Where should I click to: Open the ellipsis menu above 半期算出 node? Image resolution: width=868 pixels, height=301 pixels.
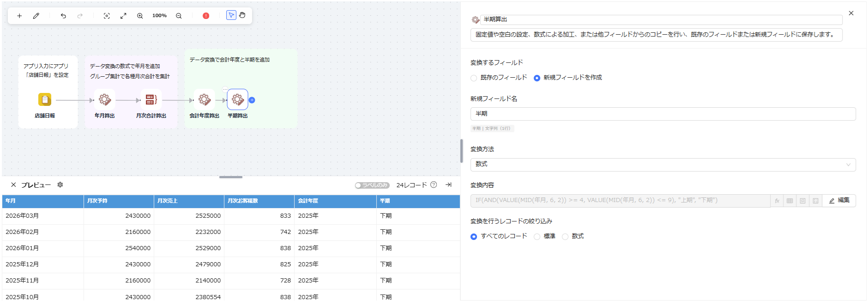225,89
